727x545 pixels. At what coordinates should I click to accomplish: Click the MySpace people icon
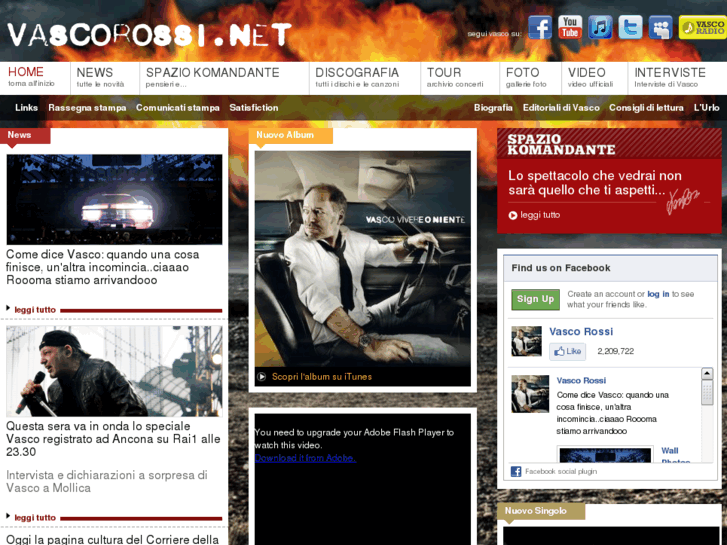(x=660, y=27)
